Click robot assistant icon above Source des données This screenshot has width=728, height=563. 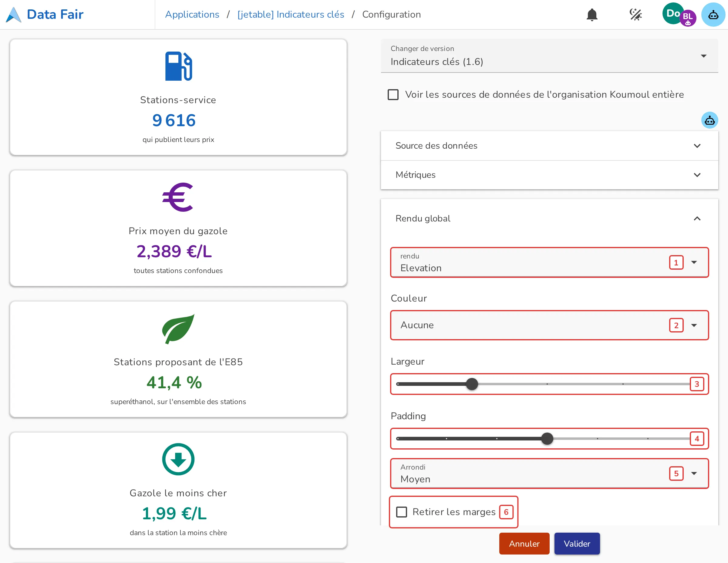pos(709,120)
